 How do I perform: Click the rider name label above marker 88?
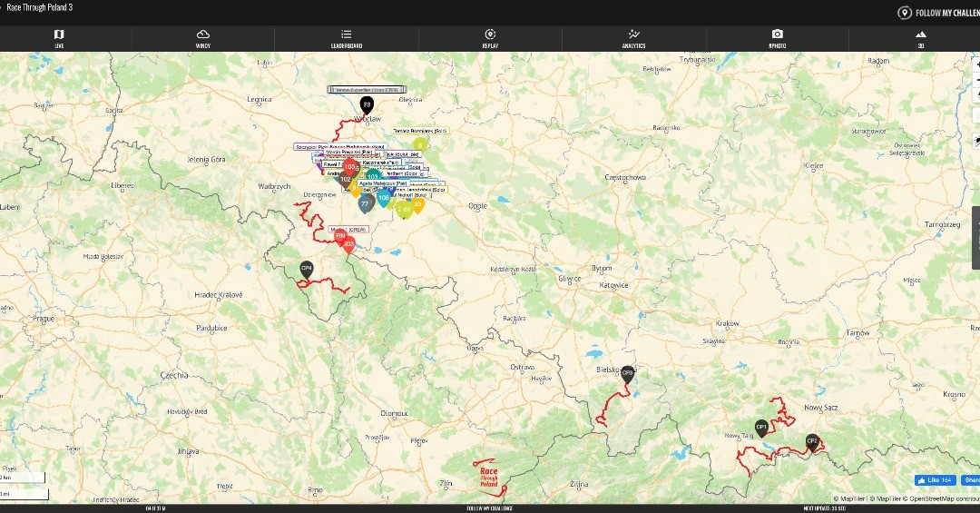pyautogui.click(x=367, y=90)
